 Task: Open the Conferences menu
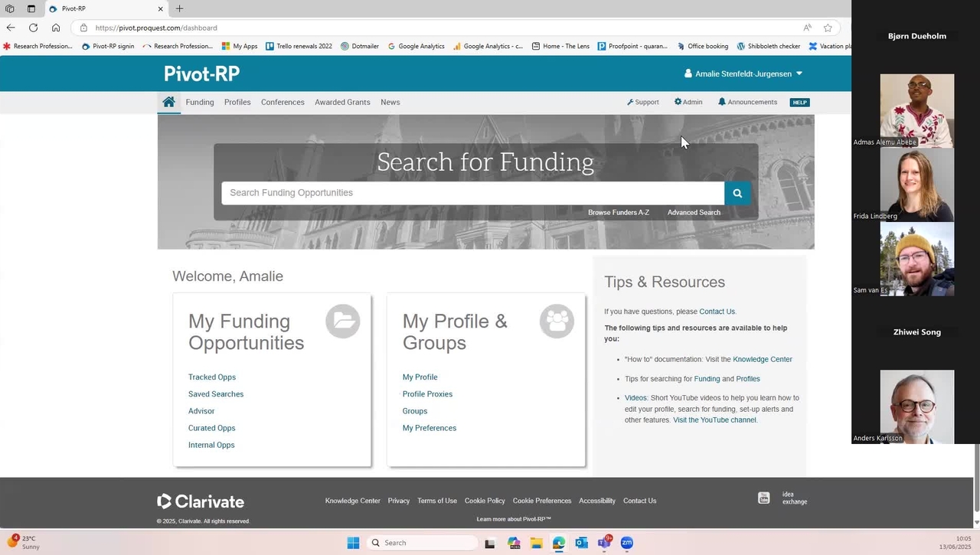coord(283,102)
